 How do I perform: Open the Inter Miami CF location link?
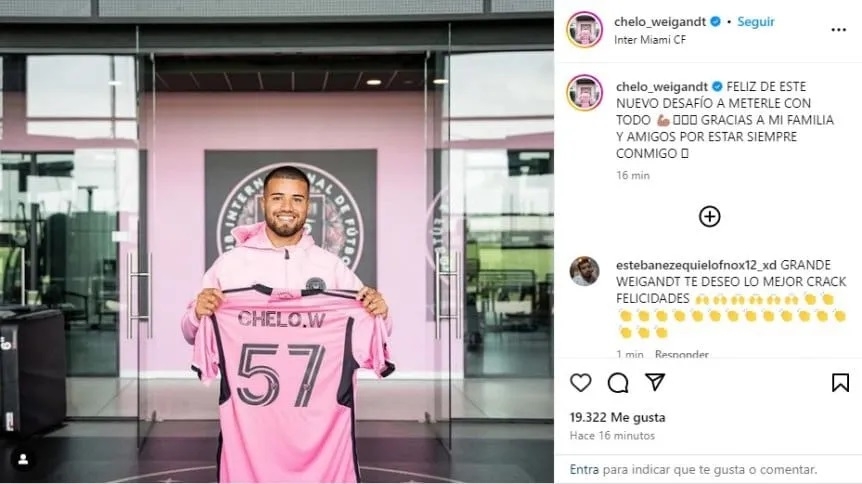tap(650, 40)
